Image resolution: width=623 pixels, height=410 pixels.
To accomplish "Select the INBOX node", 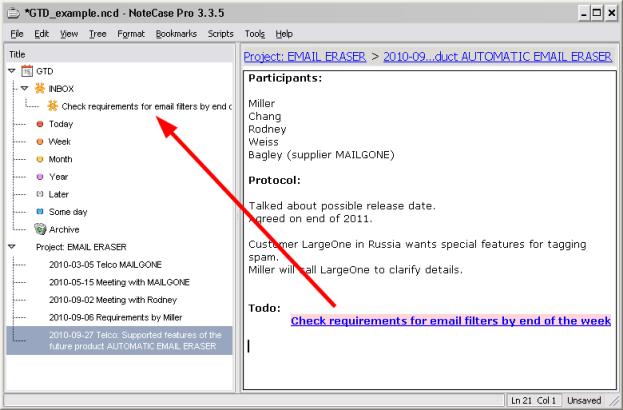I will click(x=61, y=89).
